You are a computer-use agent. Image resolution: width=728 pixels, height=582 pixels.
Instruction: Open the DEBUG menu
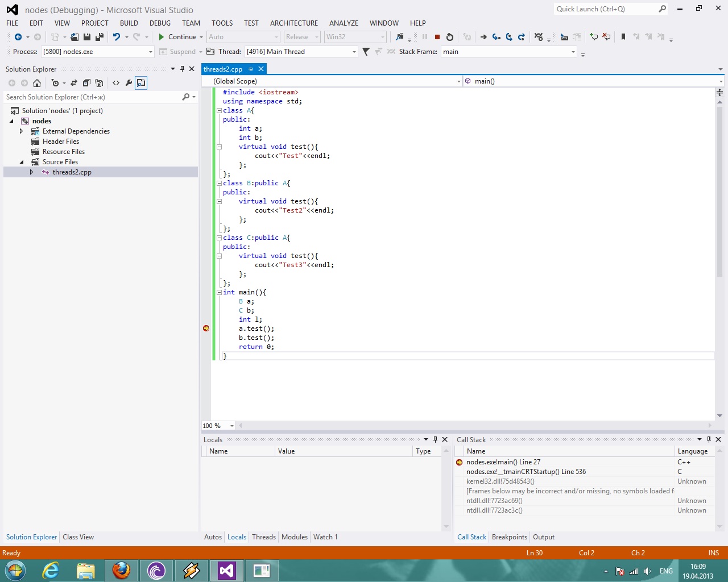160,23
